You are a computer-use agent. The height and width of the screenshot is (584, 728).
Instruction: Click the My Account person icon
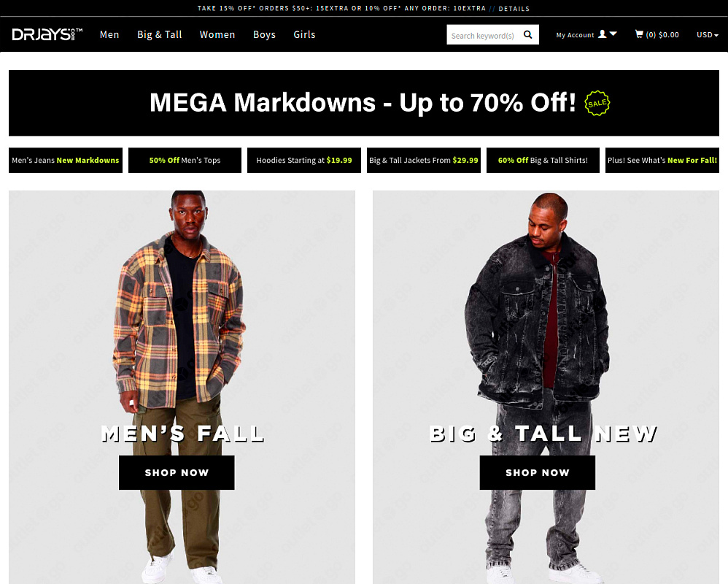pos(603,34)
